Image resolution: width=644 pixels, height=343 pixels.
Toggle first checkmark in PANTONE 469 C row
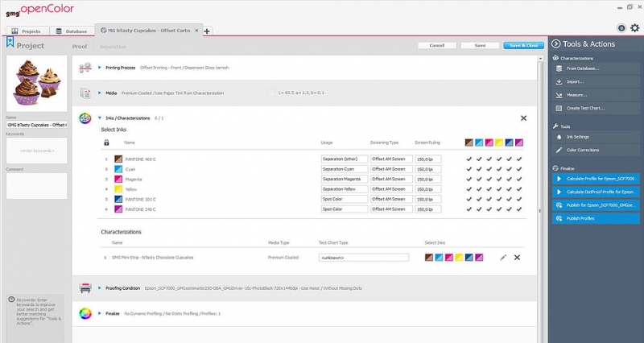click(x=469, y=159)
